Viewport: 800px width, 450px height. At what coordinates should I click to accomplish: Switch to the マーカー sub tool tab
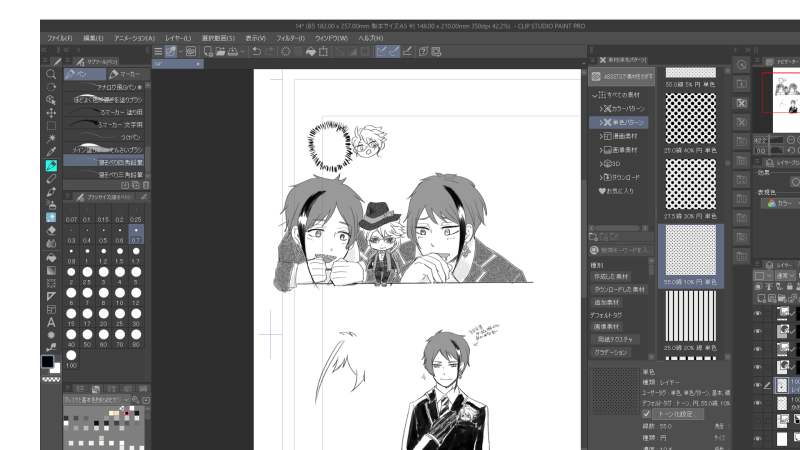pos(128,74)
